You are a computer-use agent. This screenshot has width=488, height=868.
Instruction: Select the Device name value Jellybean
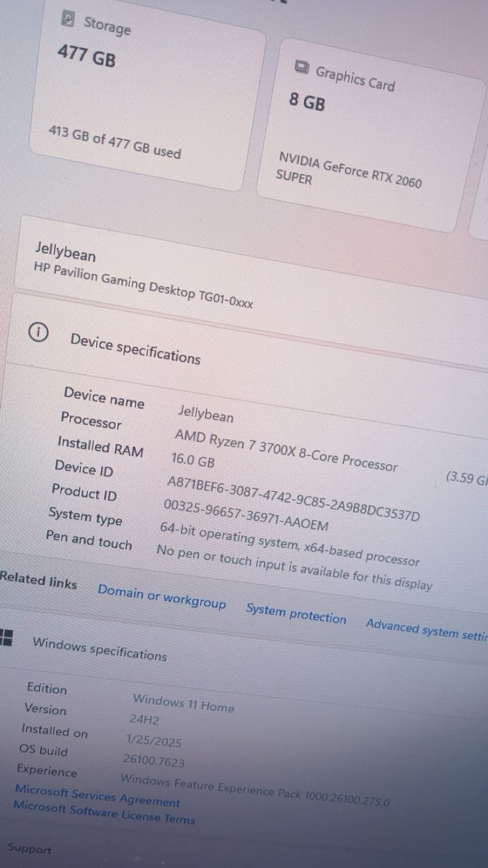[x=205, y=413]
